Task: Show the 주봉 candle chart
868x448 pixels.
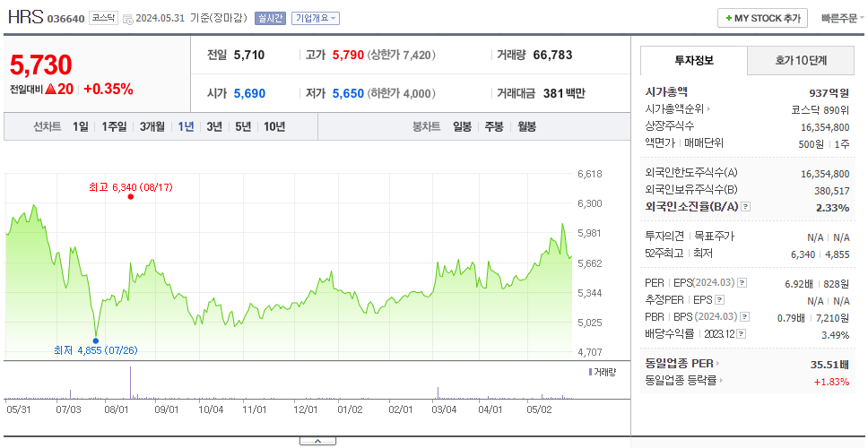Action: pos(494,126)
